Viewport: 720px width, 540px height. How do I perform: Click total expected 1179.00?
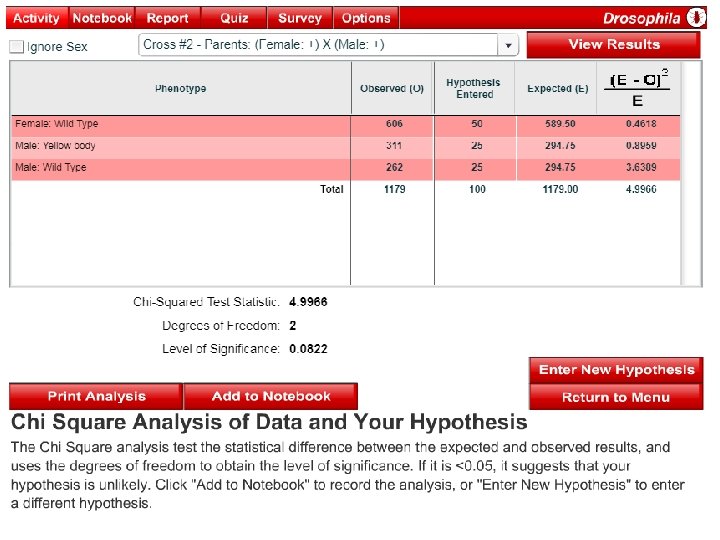click(x=560, y=189)
